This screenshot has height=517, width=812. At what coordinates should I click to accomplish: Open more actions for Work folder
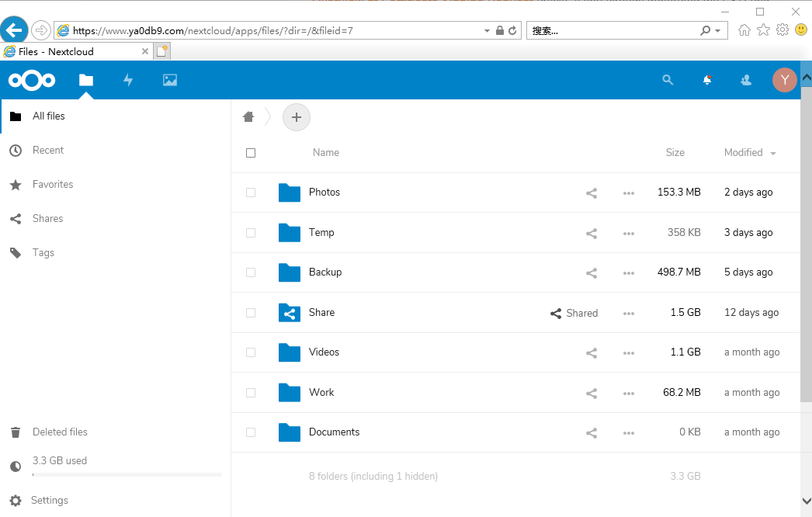[629, 394]
